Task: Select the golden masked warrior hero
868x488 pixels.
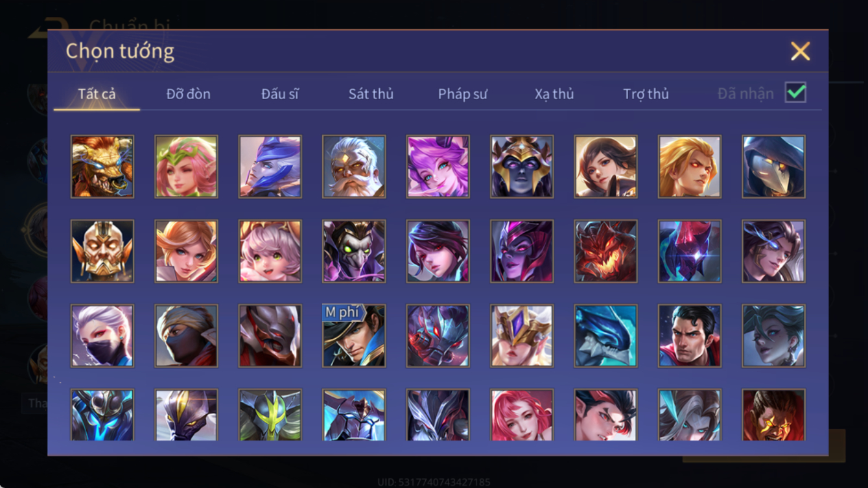Action: (x=102, y=251)
